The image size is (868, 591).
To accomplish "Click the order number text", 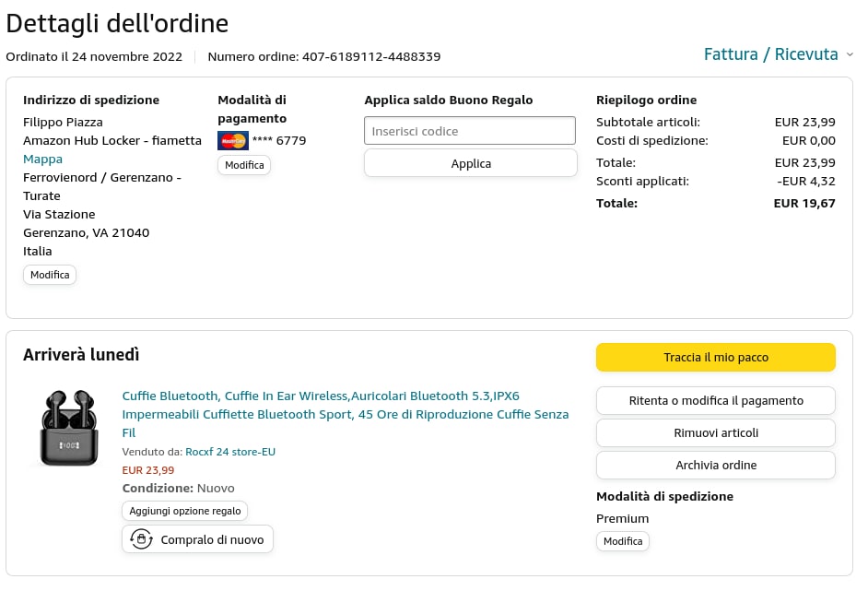I will [324, 56].
